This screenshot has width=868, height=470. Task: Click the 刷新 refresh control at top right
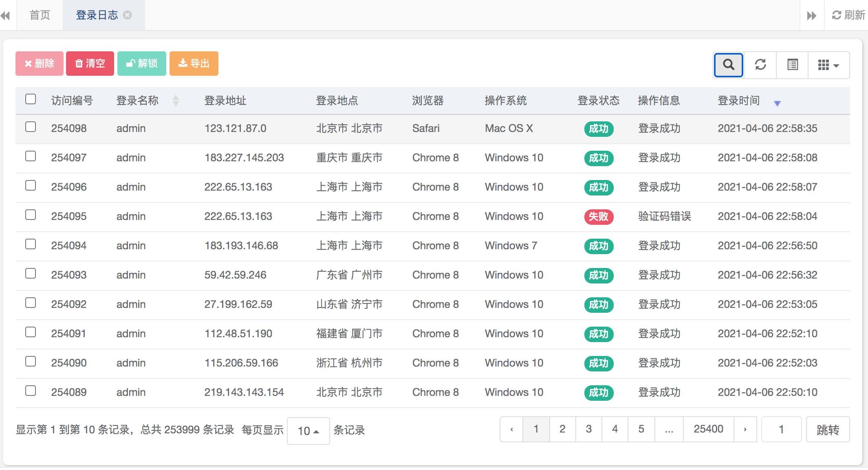pos(849,15)
